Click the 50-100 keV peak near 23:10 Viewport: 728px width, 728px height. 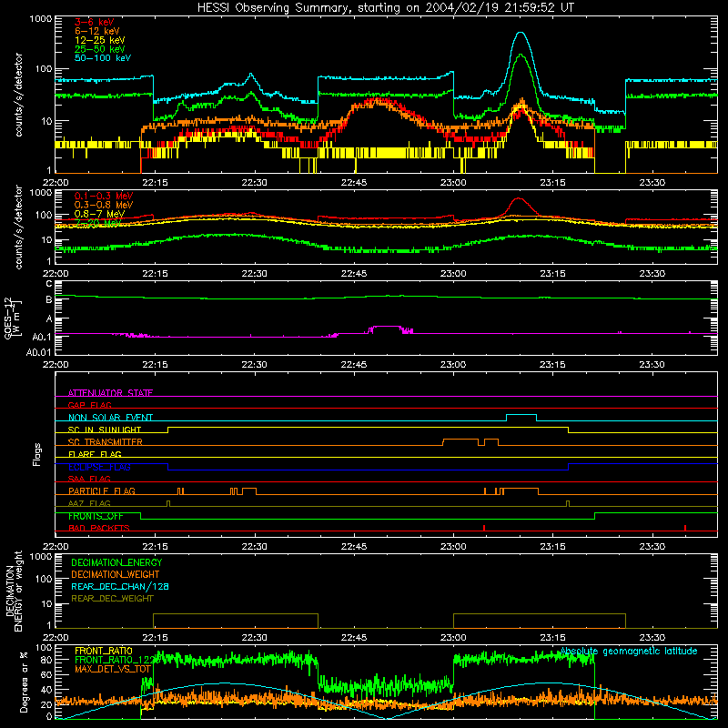point(521,34)
